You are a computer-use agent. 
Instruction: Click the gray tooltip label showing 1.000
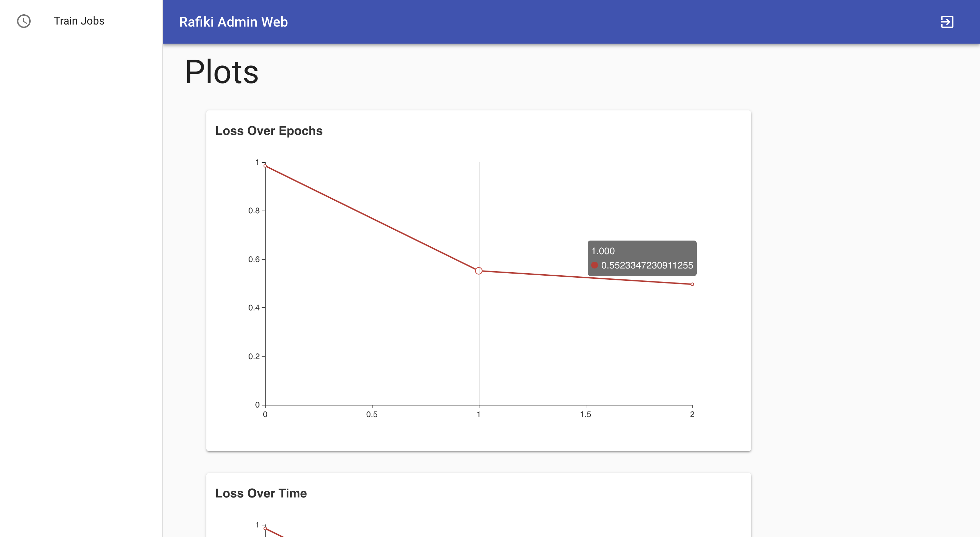click(604, 251)
